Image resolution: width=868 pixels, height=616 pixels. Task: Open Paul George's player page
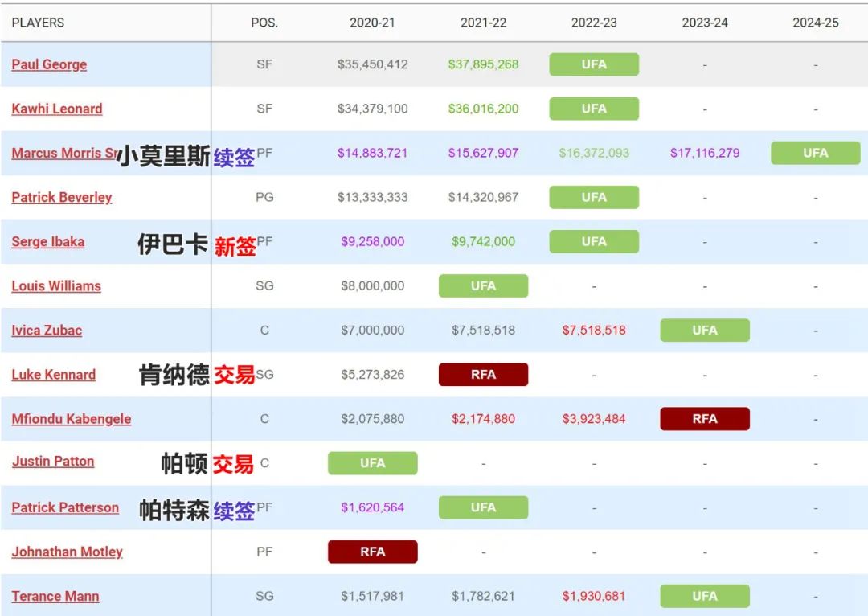49,64
